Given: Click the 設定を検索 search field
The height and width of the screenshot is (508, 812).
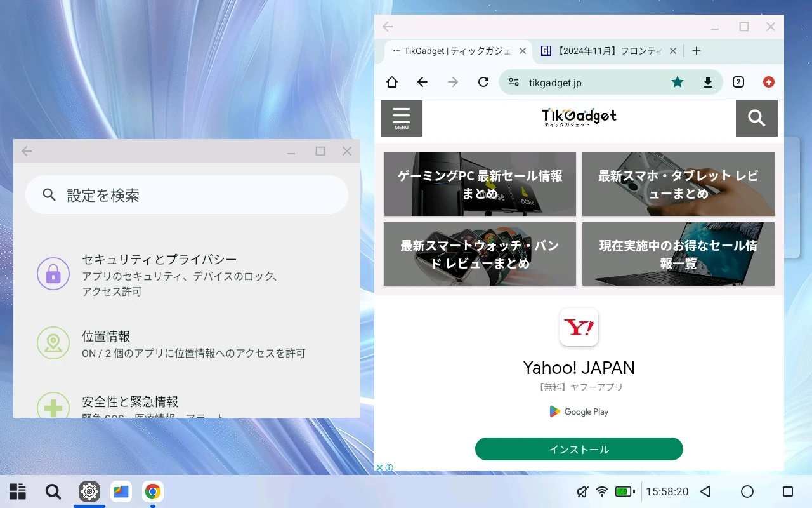Looking at the screenshot, I should point(187,195).
